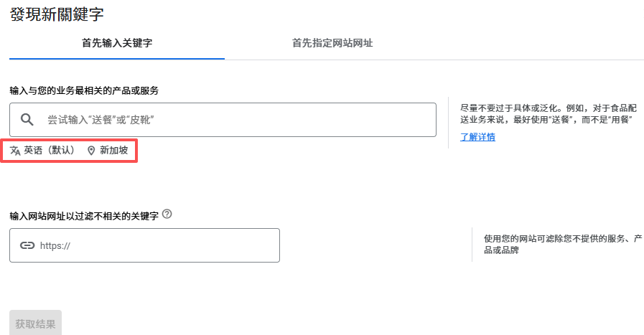Screen dimensions: 644x335
Task: Click the 输入与您的业务最相关的产品或服务 label
Action: 84,90
